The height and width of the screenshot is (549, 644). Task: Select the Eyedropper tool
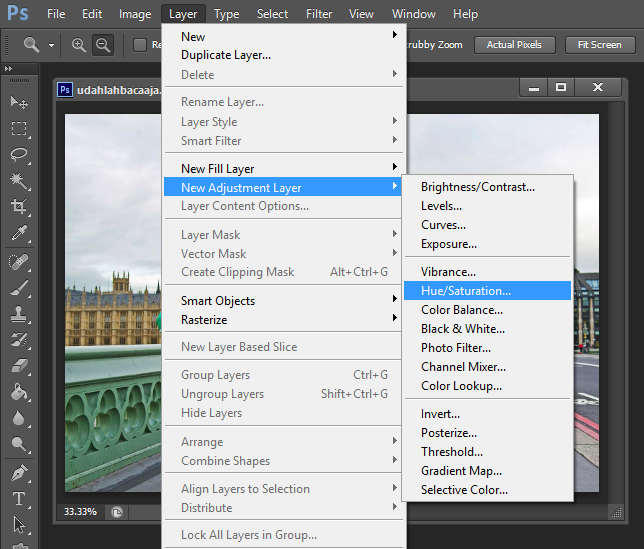click(19, 233)
